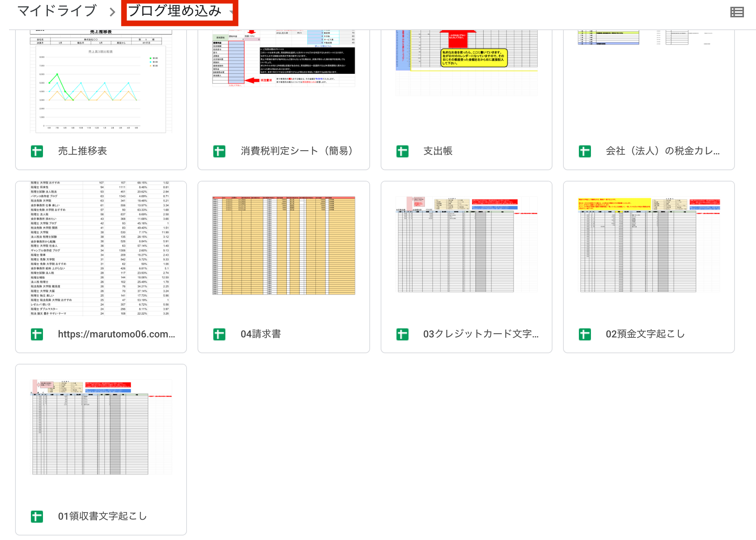Click Sheets icon beside 01領収書文字起こし
Image resolution: width=756 pixels, height=540 pixels.
[37, 517]
